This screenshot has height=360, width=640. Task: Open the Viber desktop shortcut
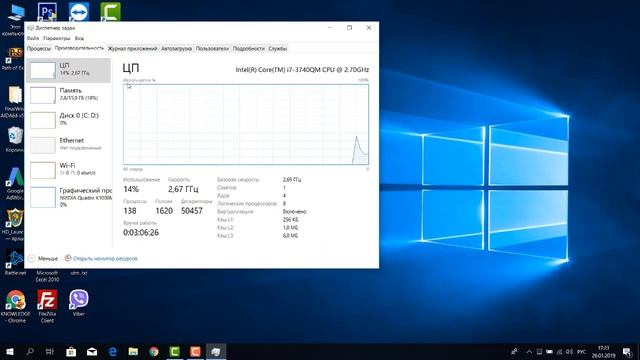(x=78, y=303)
